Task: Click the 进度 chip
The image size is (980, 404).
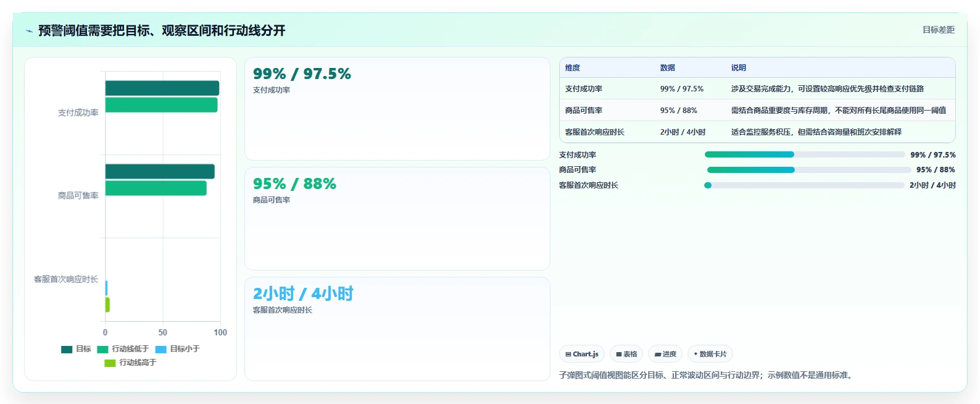Action: click(x=665, y=354)
